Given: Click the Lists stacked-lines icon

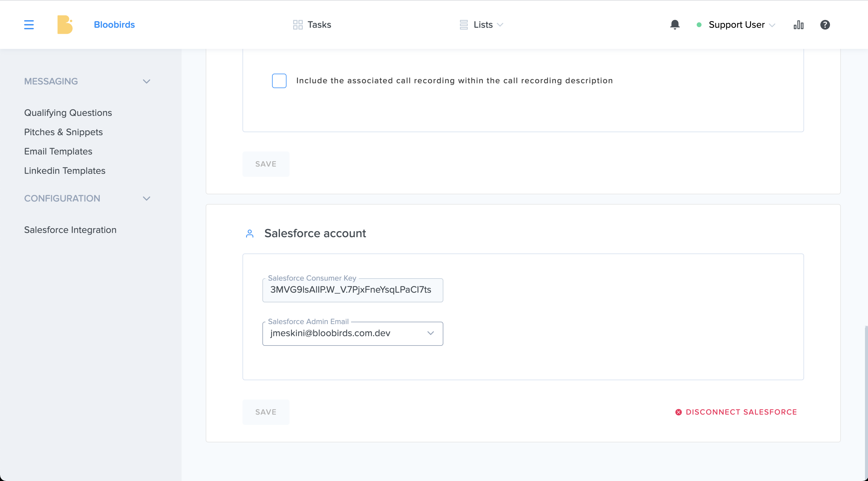Looking at the screenshot, I should coord(464,25).
